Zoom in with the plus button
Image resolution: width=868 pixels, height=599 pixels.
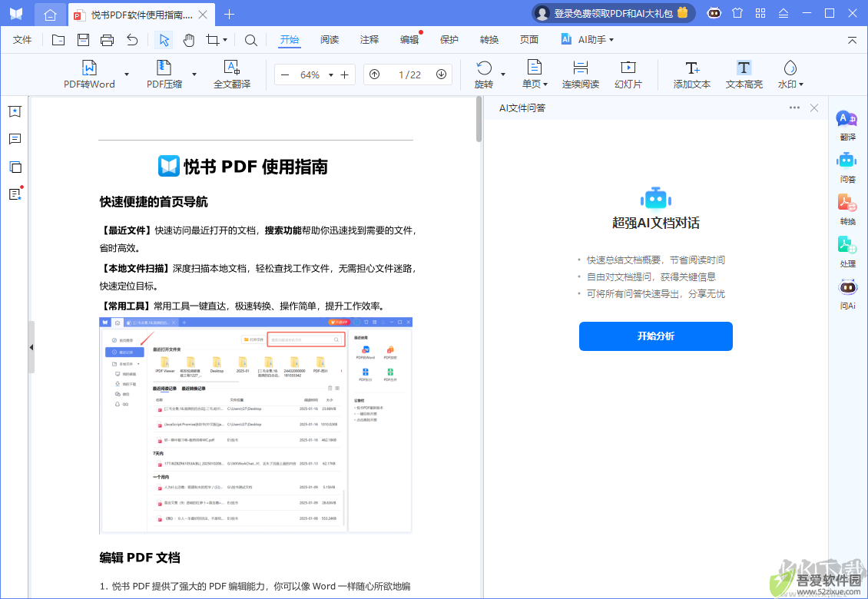coord(344,74)
